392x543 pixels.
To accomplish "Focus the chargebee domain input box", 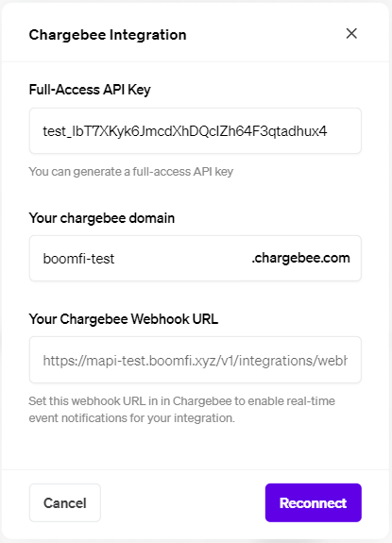I will click(196, 259).
